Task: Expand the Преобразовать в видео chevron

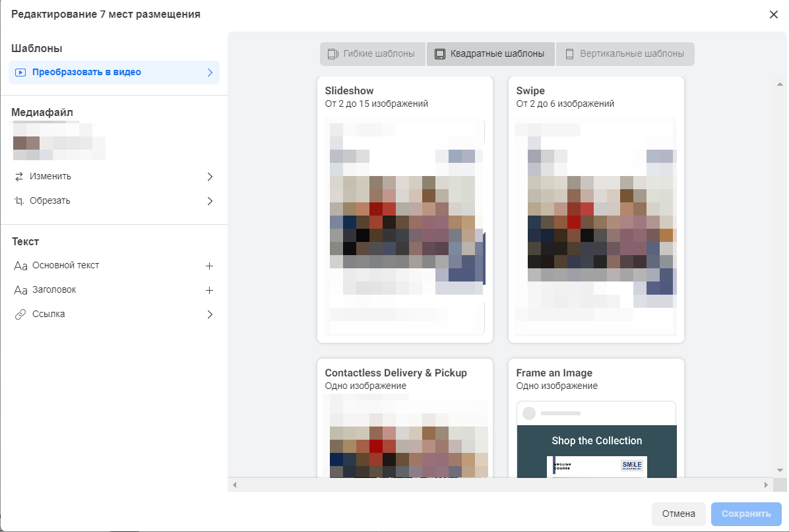Action: 210,73
